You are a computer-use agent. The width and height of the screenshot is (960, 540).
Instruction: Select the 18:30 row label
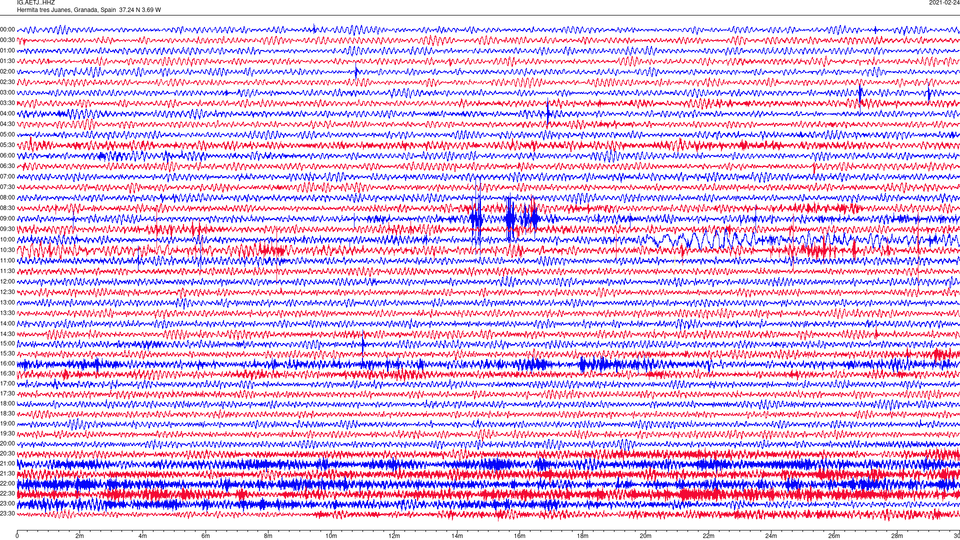tap(7, 413)
